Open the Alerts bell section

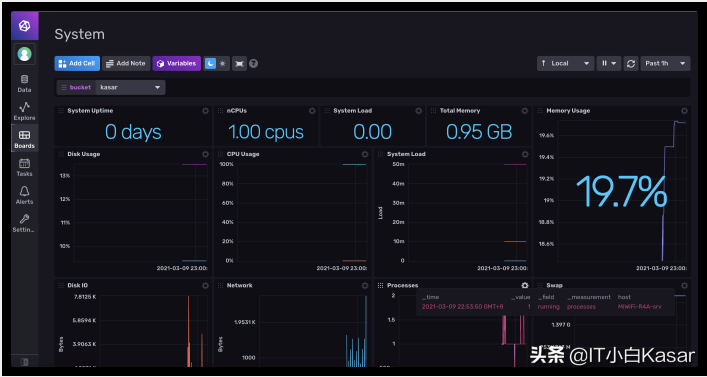click(24, 195)
